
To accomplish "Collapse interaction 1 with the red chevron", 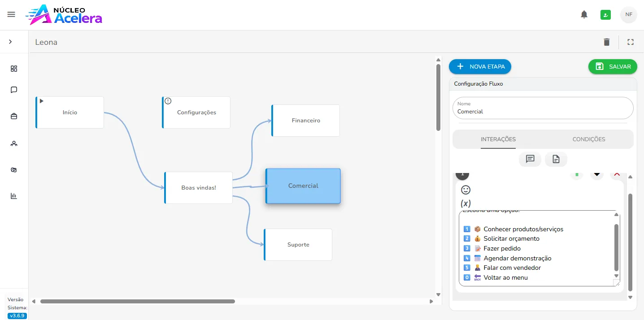I will 617,175.
